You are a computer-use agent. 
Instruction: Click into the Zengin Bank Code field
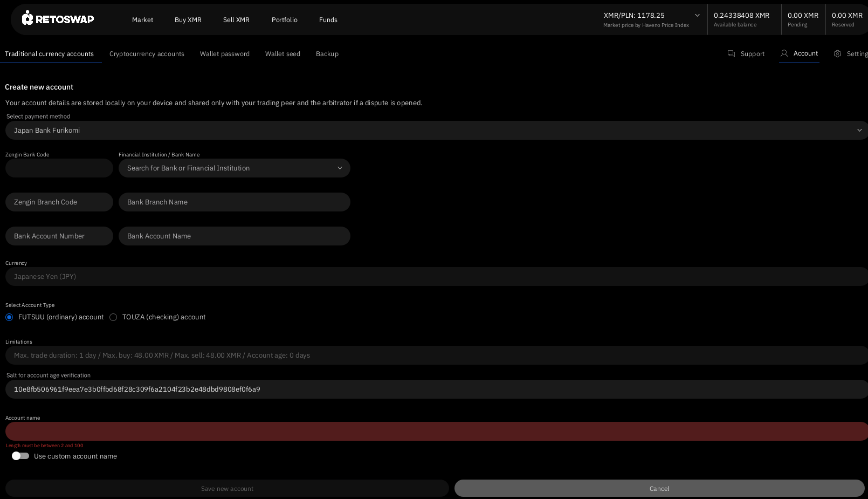click(x=59, y=168)
